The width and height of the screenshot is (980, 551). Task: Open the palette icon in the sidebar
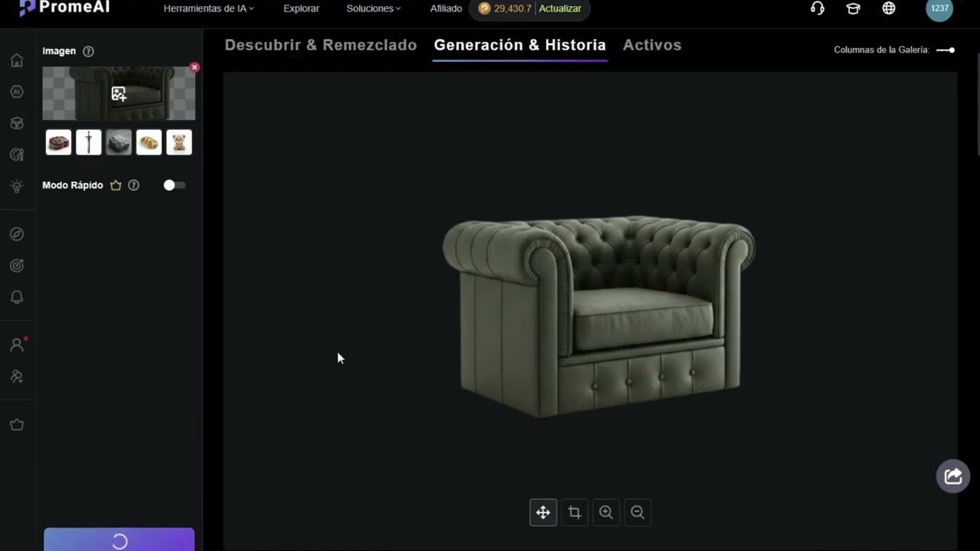point(17,155)
